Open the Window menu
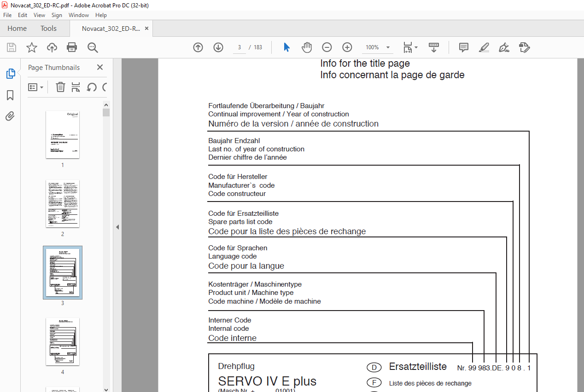The width and height of the screenshot is (584, 392). click(x=79, y=15)
